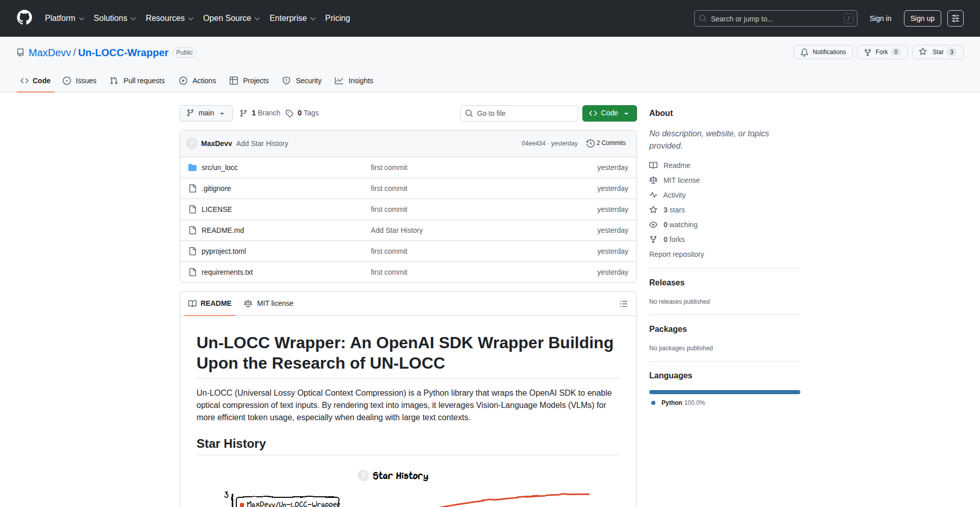This screenshot has width=980, height=507.
Task: Expand the main branch dropdown
Action: pyautogui.click(x=206, y=113)
